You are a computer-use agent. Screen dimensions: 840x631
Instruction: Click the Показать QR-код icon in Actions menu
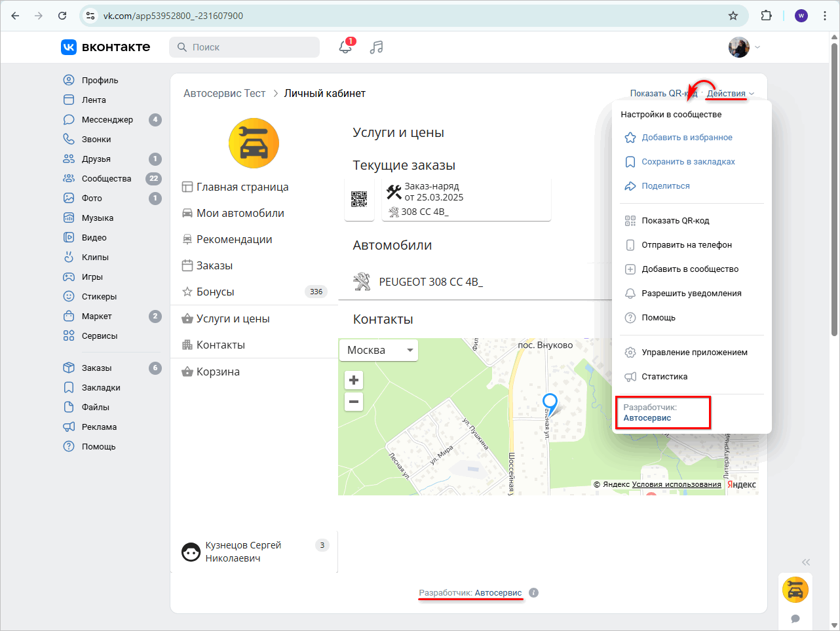(629, 220)
